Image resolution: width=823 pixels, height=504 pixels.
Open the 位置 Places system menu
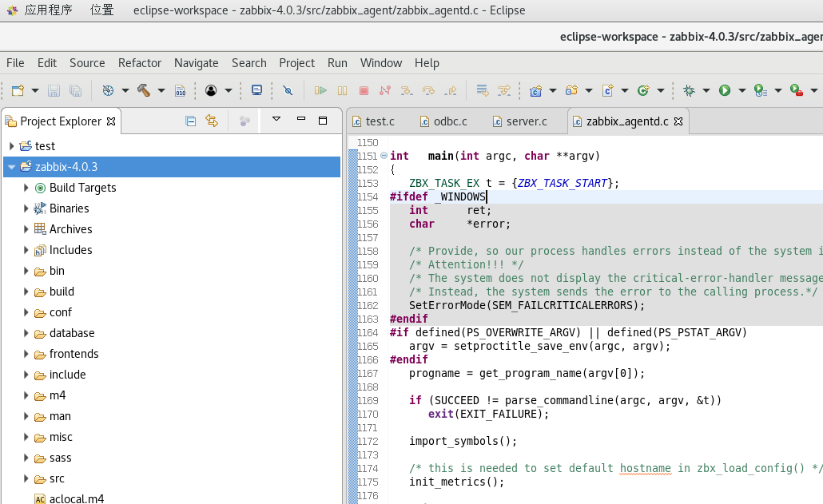point(101,10)
